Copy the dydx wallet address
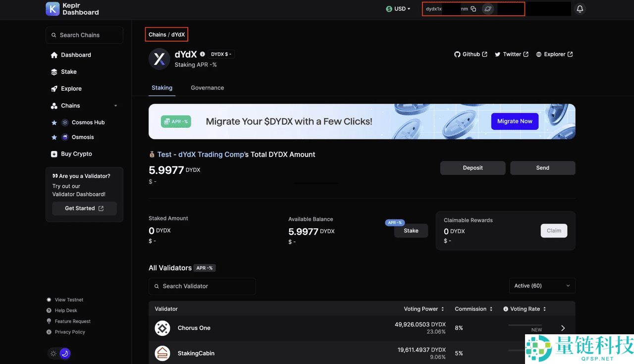The height and width of the screenshot is (364, 634). point(474,9)
